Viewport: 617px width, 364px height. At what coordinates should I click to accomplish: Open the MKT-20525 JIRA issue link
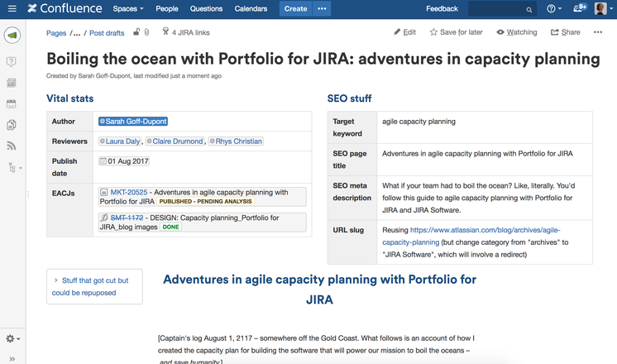click(128, 192)
